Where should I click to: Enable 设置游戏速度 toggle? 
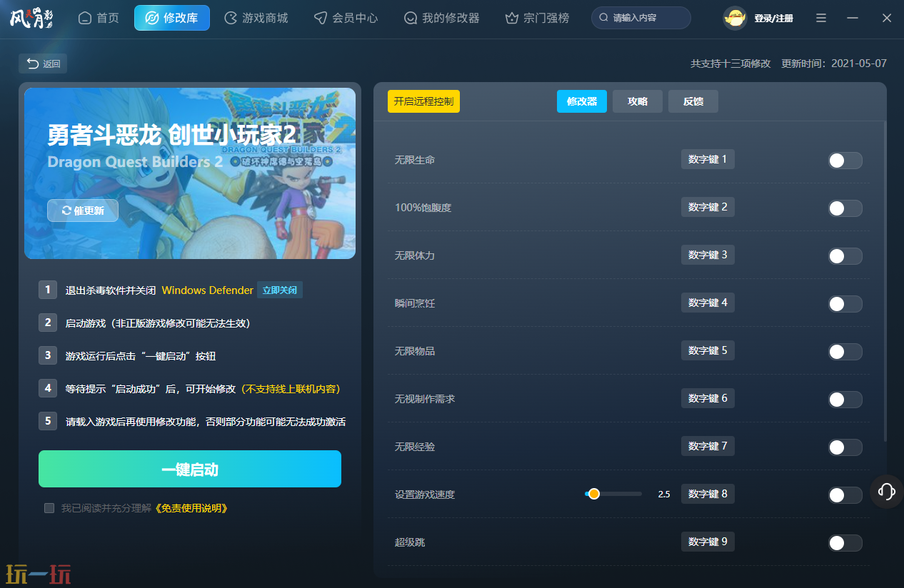tap(845, 495)
